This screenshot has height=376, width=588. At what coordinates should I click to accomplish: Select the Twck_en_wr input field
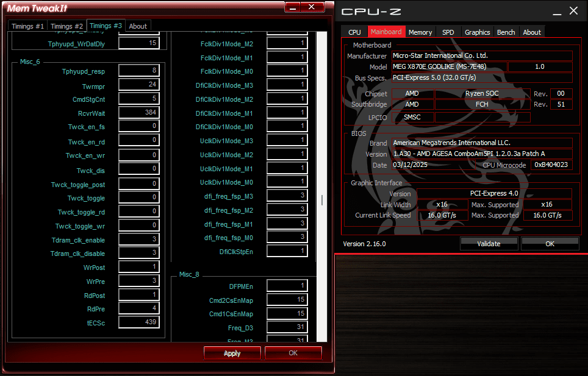pyautogui.click(x=138, y=155)
